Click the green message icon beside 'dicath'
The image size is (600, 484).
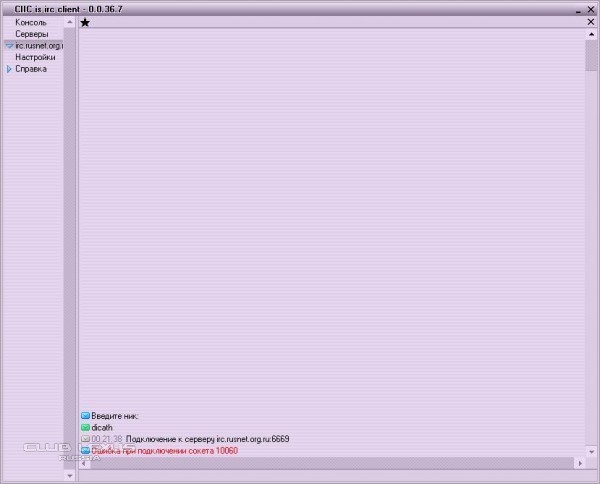(85, 427)
